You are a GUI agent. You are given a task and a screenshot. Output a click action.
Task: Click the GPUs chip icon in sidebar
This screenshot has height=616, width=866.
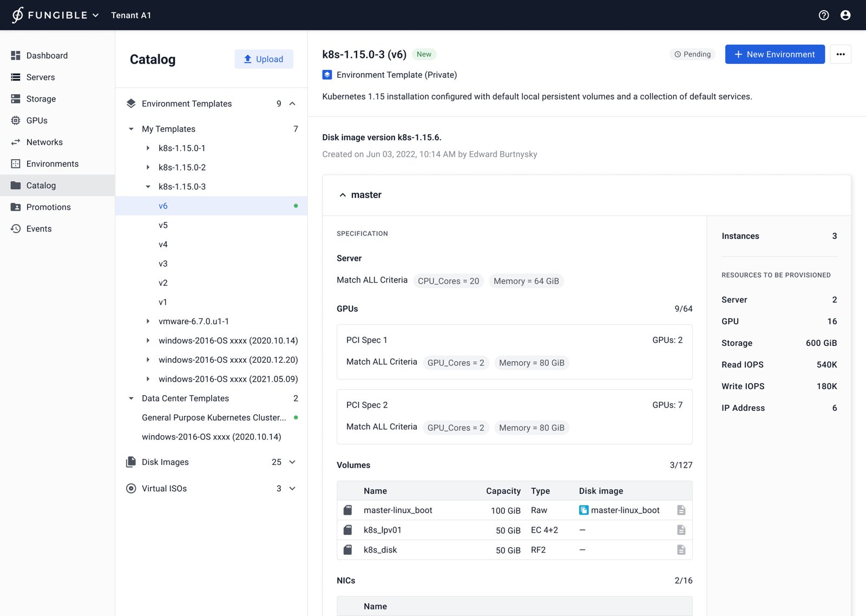(x=16, y=121)
